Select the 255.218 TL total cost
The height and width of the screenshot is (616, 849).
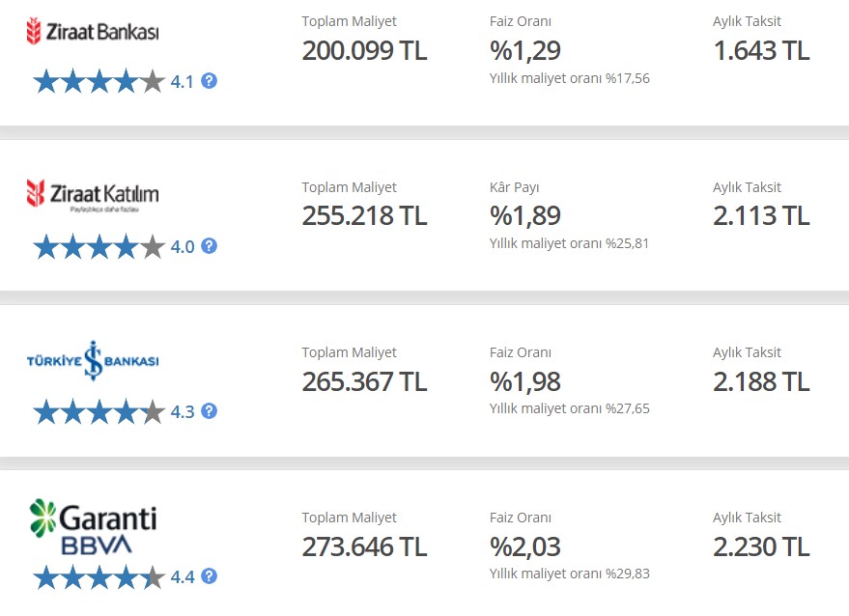pyautogui.click(x=364, y=216)
